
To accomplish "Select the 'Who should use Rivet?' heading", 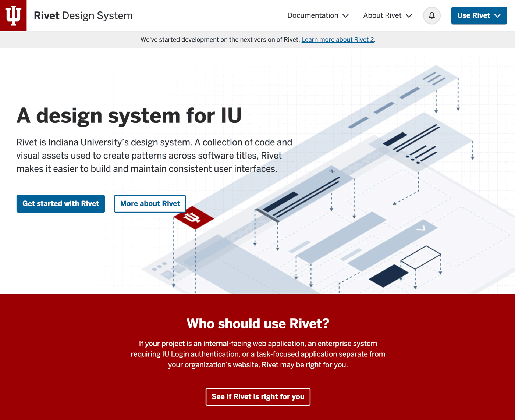I will click(258, 324).
